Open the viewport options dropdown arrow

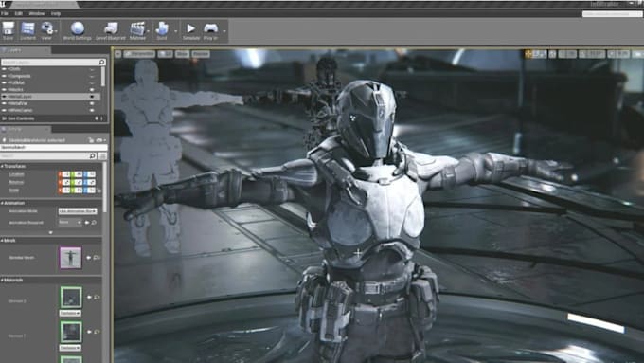coord(117,54)
